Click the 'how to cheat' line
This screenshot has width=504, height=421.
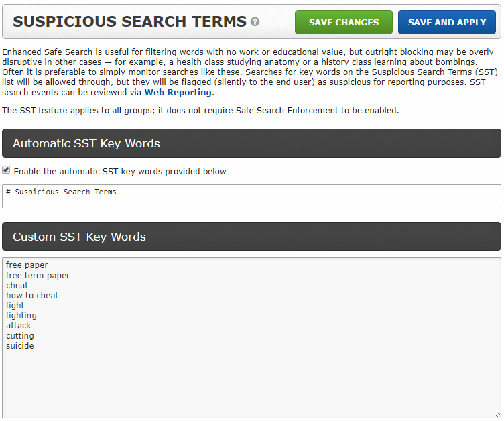point(32,295)
